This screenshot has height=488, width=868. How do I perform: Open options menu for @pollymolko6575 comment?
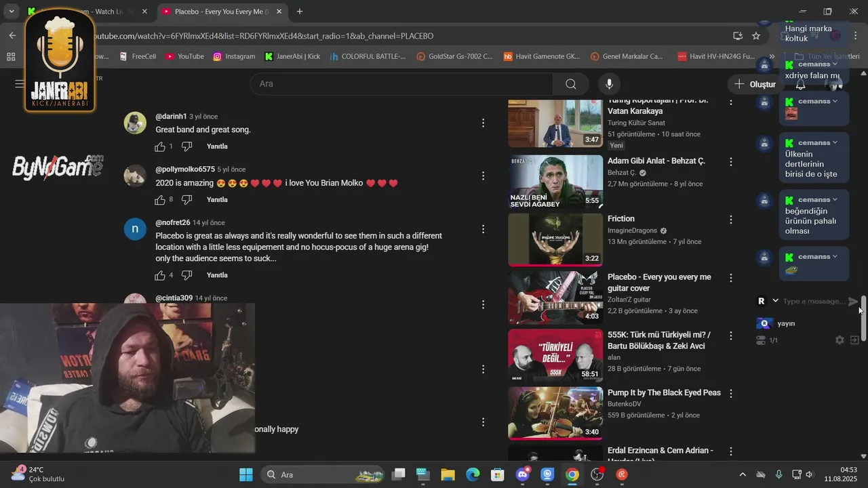click(483, 176)
